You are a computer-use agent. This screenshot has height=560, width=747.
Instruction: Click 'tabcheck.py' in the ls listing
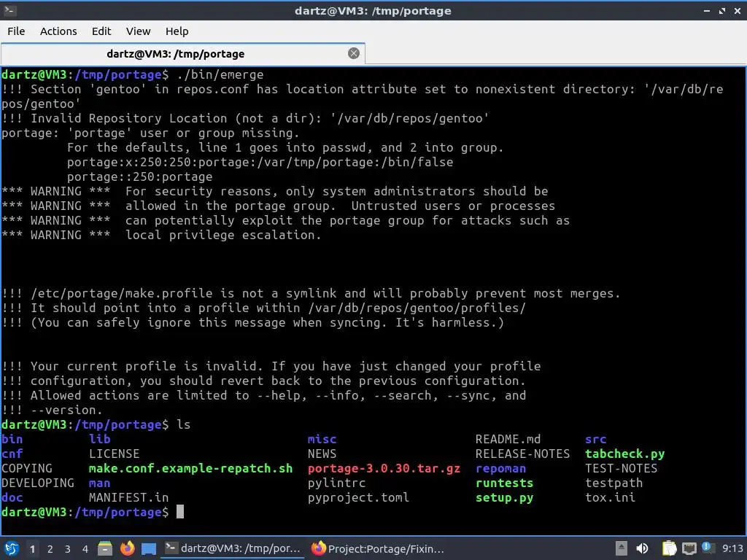point(624,454)
